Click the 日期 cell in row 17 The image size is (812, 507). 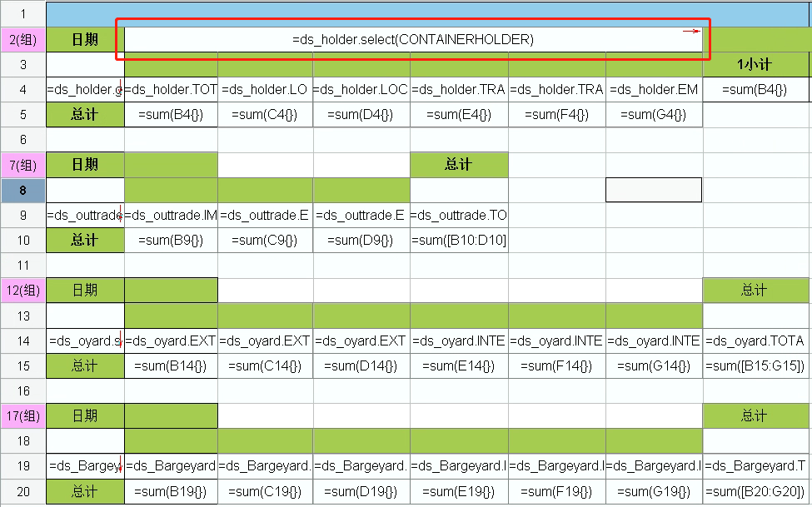coord(85,416)
